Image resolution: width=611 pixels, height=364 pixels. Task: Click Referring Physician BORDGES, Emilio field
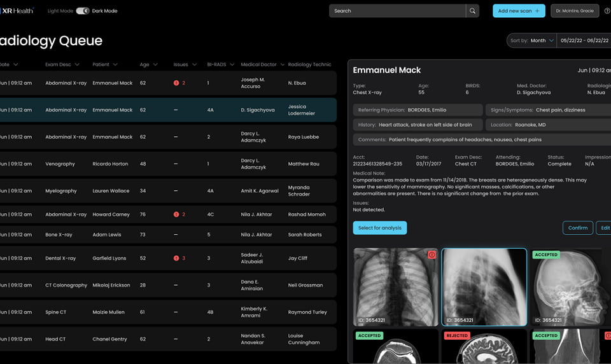pos(418,110)
